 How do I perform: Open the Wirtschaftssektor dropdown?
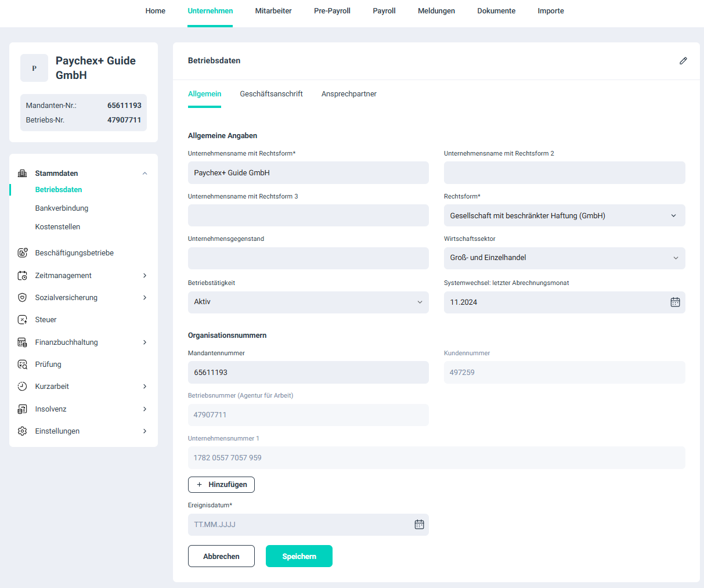564,258
